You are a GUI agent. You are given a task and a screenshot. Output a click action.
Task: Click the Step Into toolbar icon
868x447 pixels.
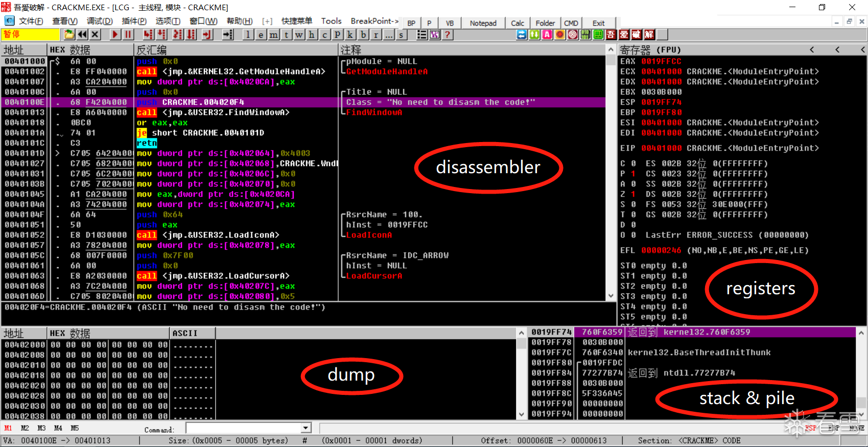[148, 35]
